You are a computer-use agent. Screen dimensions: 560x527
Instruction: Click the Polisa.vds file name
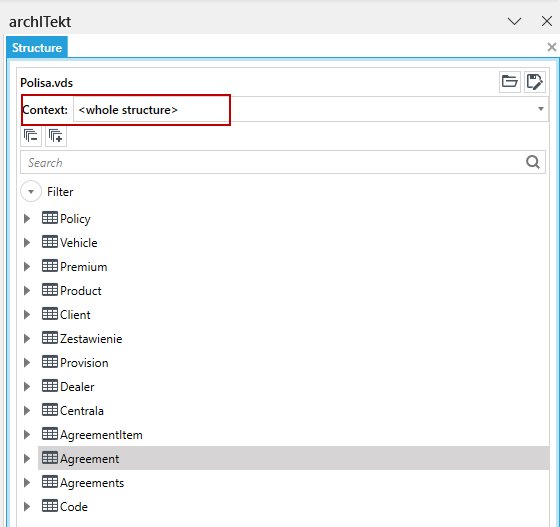(46, 82)
